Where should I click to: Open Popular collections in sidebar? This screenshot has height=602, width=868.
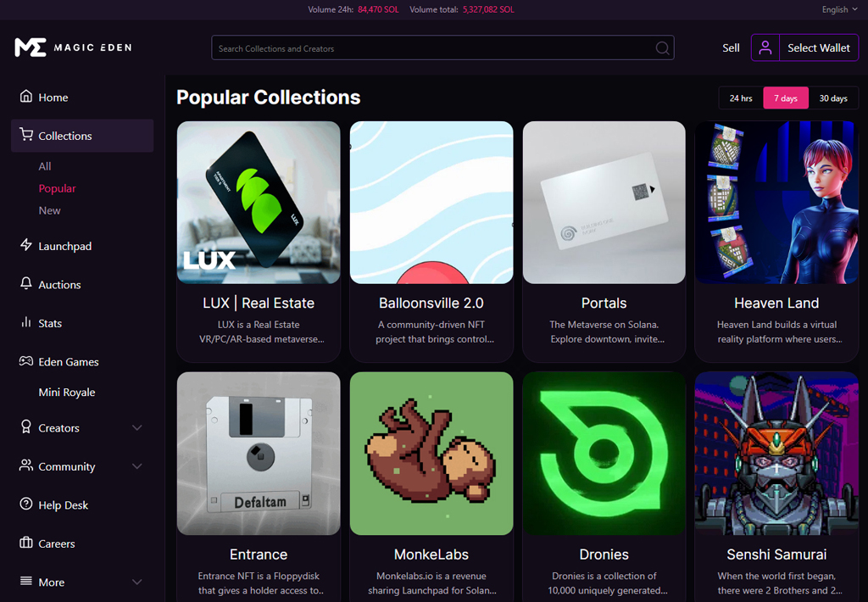click(x=57, y=188)
